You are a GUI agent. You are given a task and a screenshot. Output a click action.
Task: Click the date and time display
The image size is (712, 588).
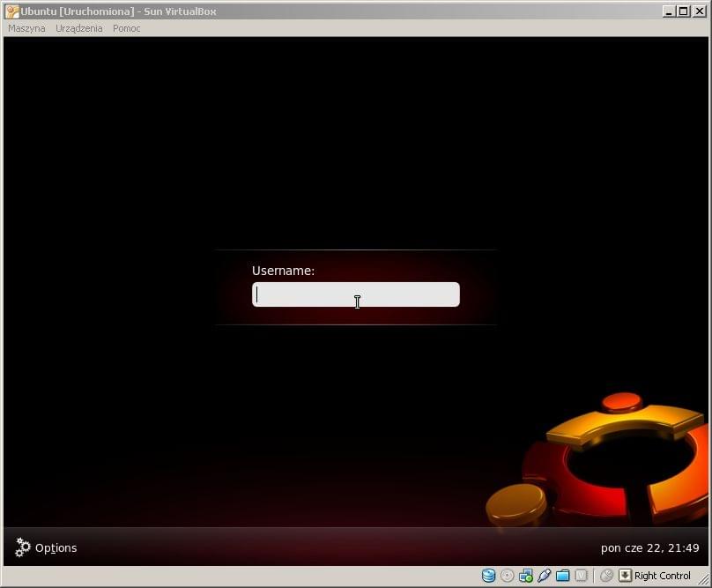tap(649, 548)
